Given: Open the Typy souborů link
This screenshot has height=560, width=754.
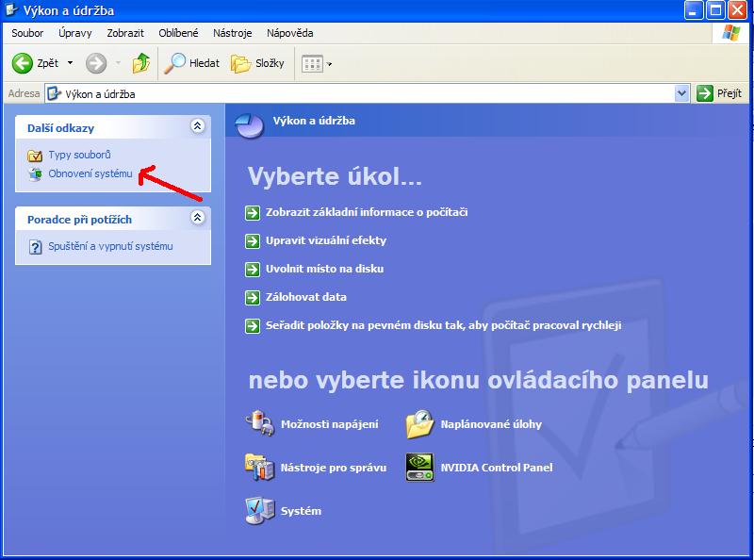Looking at the screenshot, I should [79, 155].
